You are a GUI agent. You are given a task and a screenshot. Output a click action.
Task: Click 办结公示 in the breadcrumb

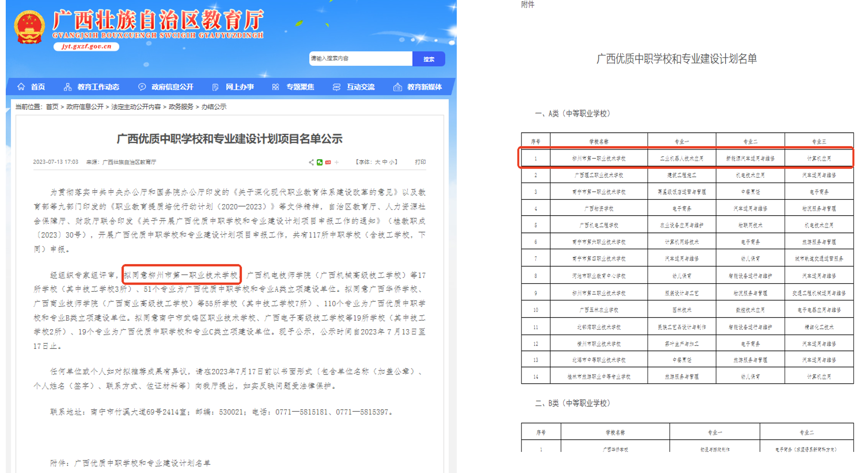214,107
